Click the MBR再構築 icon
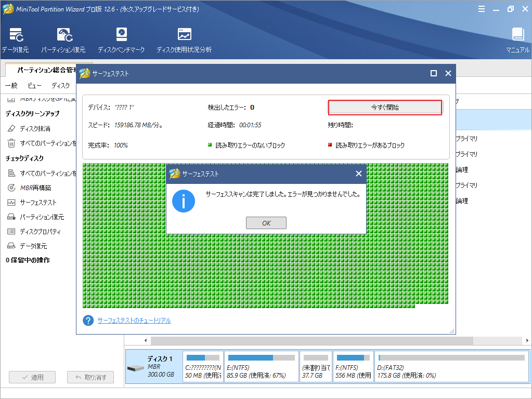 point(11,188)
